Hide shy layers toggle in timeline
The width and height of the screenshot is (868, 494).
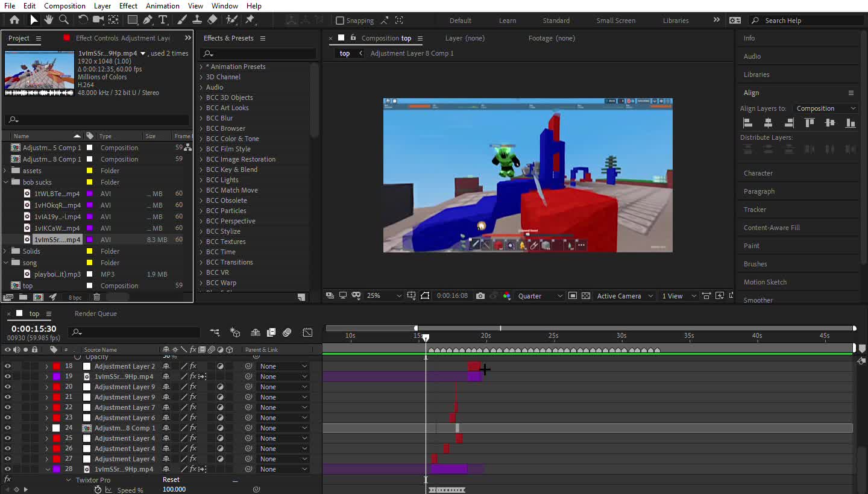[256, 332]
